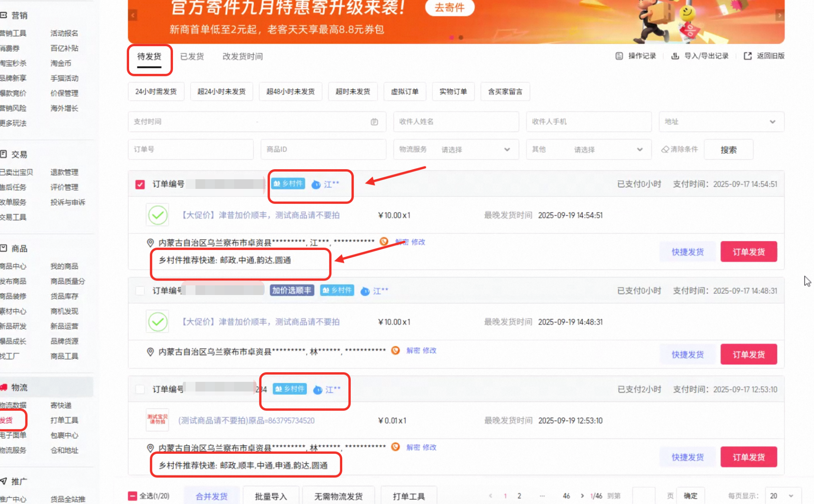814x504 pixels.
Task: Click 快捷发货 for second order
Action: pyautogui.click(x=688, y=354)
